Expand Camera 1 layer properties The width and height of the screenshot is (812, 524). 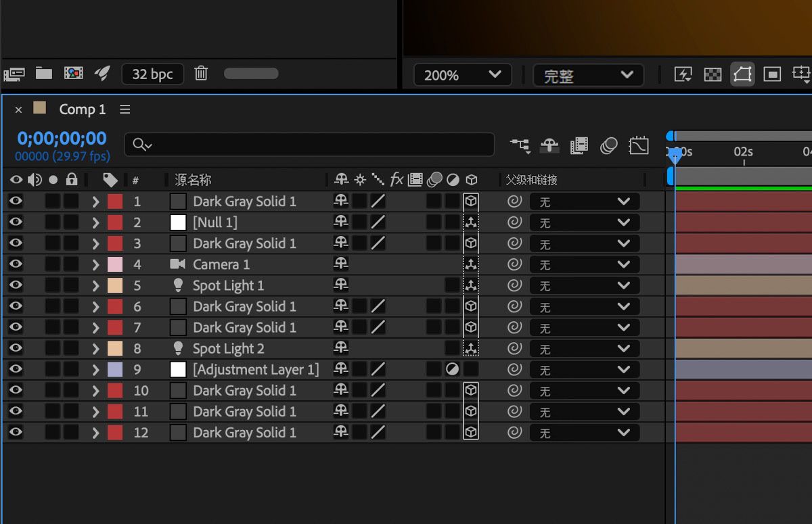95,264
